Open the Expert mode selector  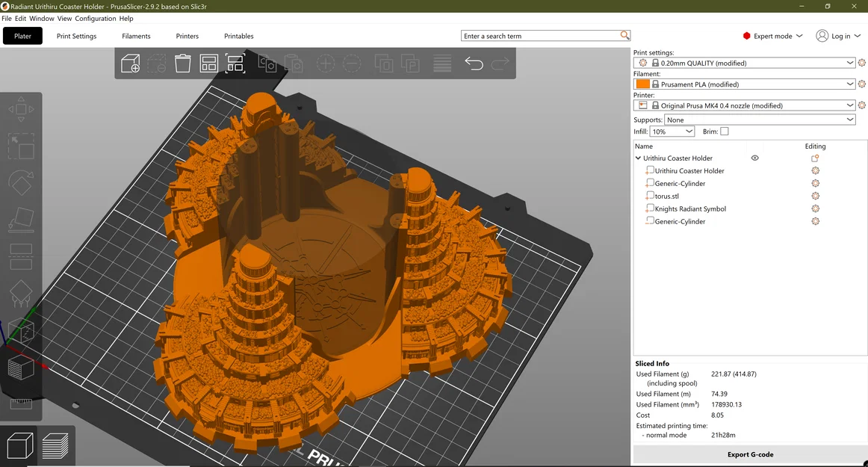pos(772,36)
